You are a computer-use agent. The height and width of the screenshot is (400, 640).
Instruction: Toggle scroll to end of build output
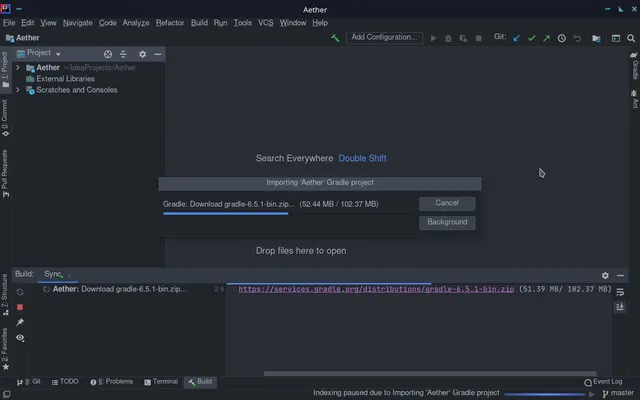620,307
